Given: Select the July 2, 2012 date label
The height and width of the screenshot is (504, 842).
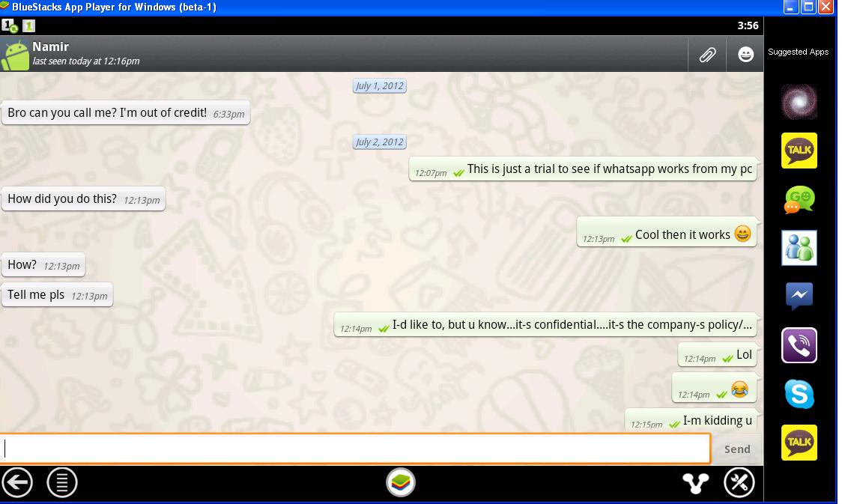Looking at the screenshot, I should coord(379,142).
